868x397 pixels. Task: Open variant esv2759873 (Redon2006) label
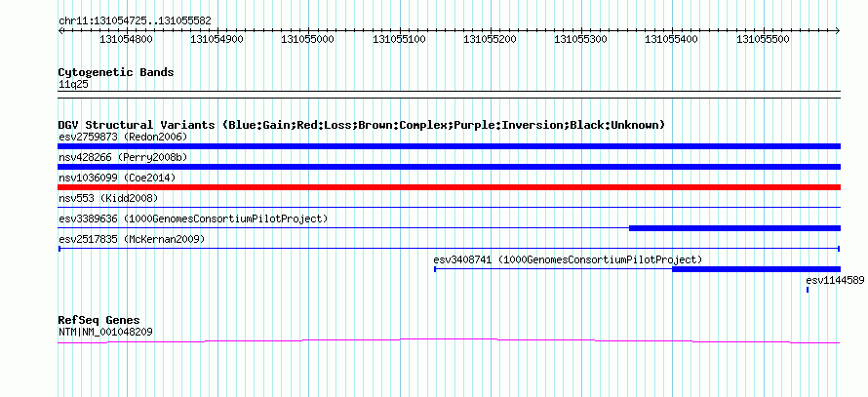[x=123, y=137]
